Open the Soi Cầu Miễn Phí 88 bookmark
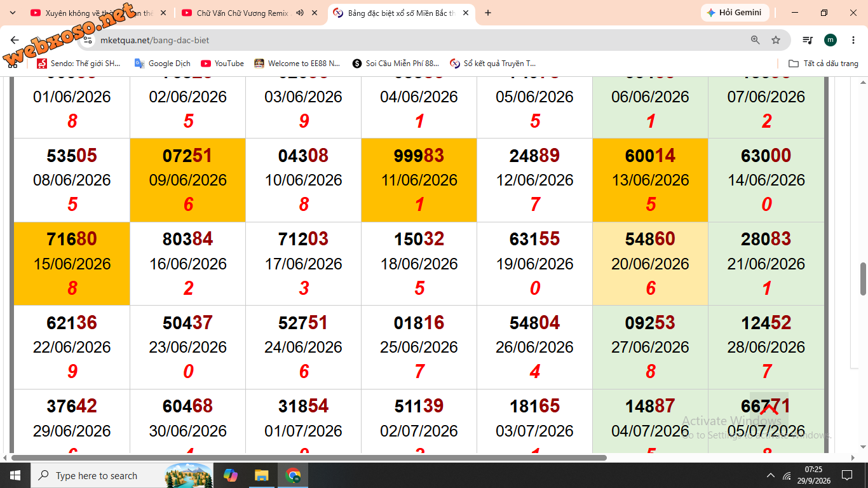This screenshot has height=488, width=868. pos(395,64)
